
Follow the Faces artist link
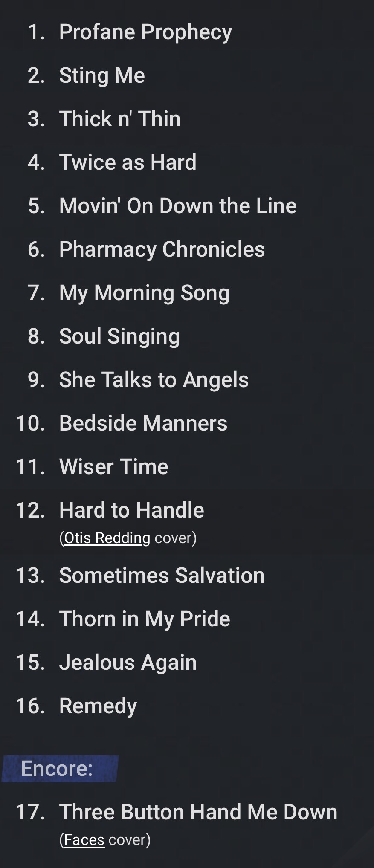click(84, 840)
